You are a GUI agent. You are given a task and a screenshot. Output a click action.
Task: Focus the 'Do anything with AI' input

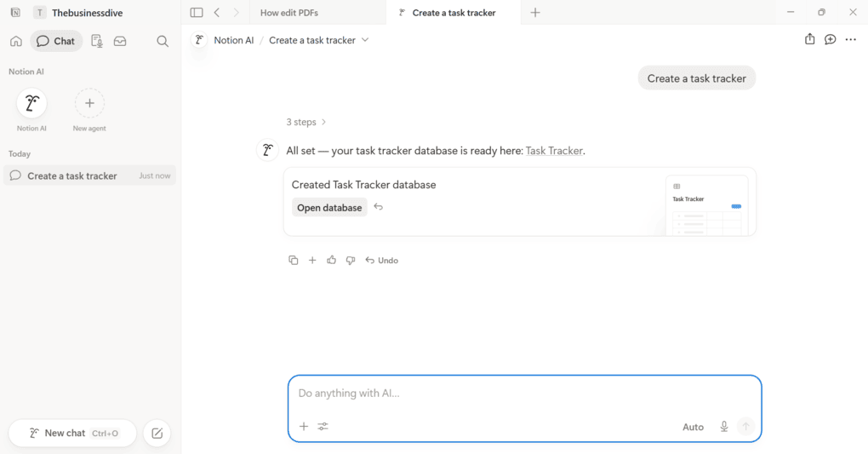pyautogui.click(x=525, y=394)
